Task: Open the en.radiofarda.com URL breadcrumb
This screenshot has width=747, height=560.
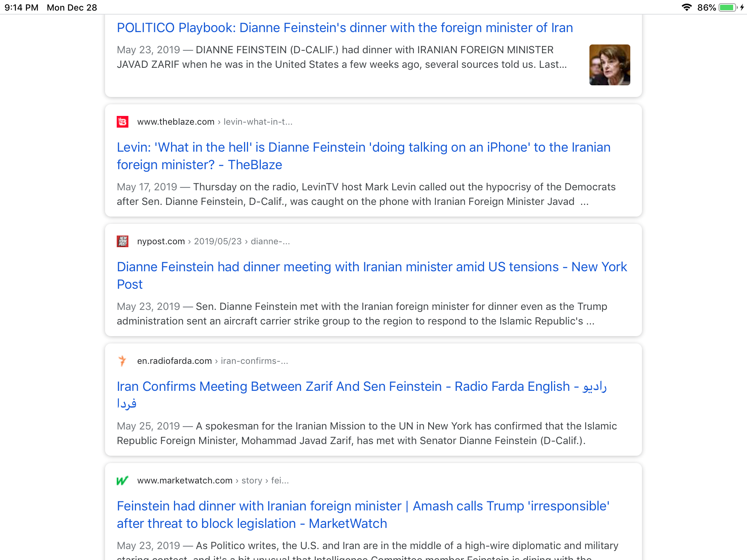Action: [x=213, y=361]
